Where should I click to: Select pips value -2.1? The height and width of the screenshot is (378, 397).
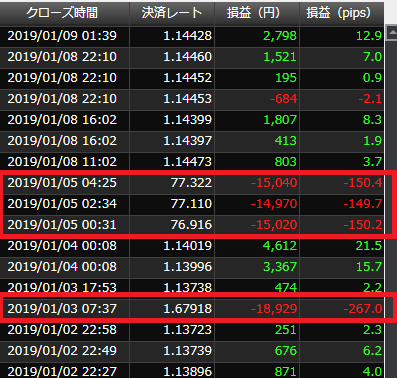click(370, 98)
